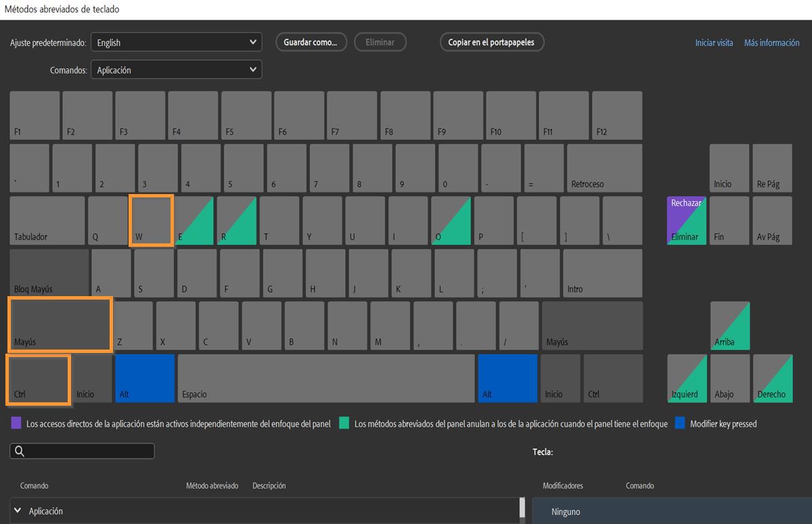
Task: Open the Más información link
Action: [x=771, y=43]
